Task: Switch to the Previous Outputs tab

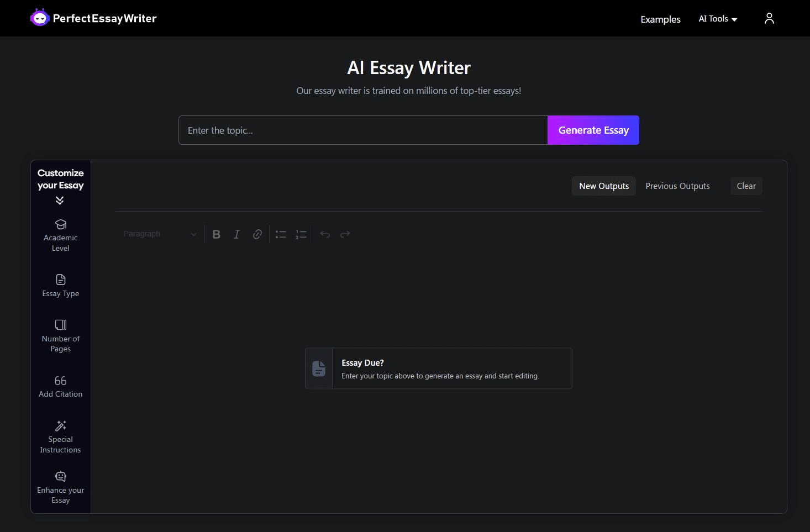Action: [x=677, y=186]
